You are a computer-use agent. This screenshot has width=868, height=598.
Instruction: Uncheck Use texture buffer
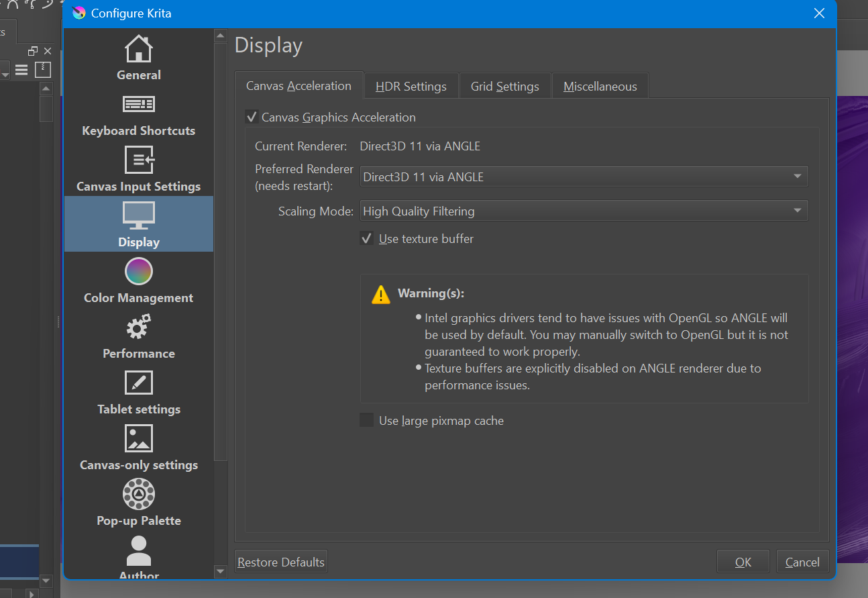pos(367,239)
